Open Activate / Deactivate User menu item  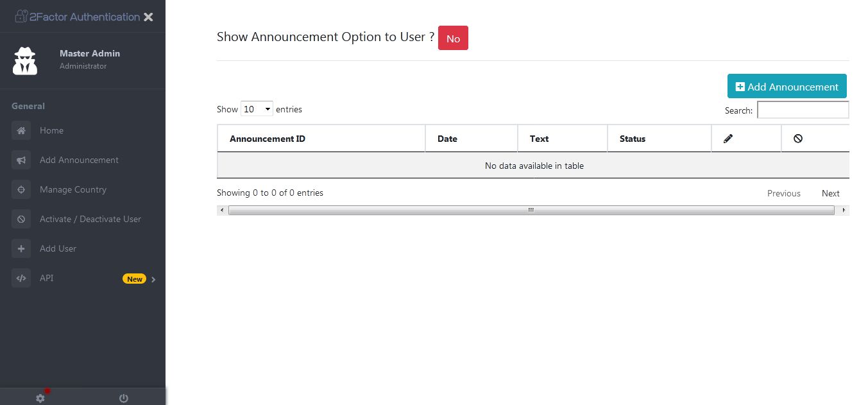(90, 220)
